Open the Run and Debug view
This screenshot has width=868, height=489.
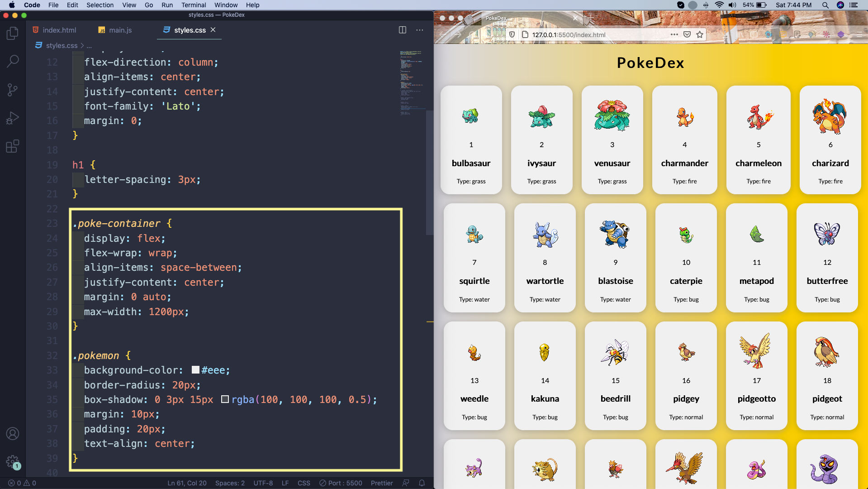click(13, 118)
